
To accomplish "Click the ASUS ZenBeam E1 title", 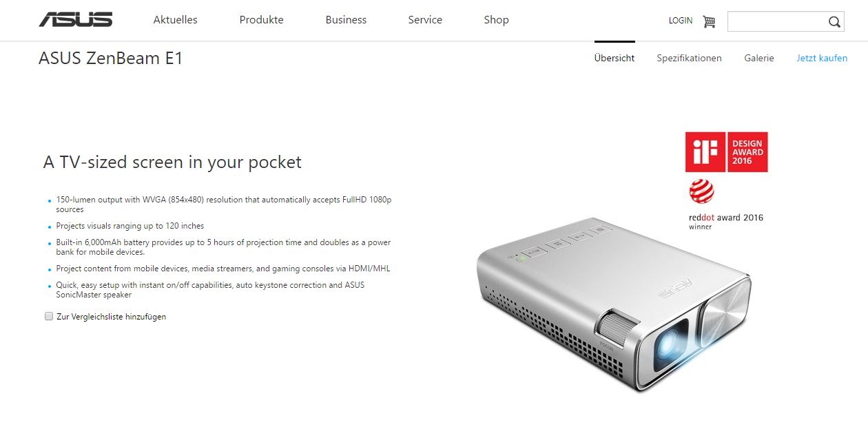I will [x=111, y=59].
